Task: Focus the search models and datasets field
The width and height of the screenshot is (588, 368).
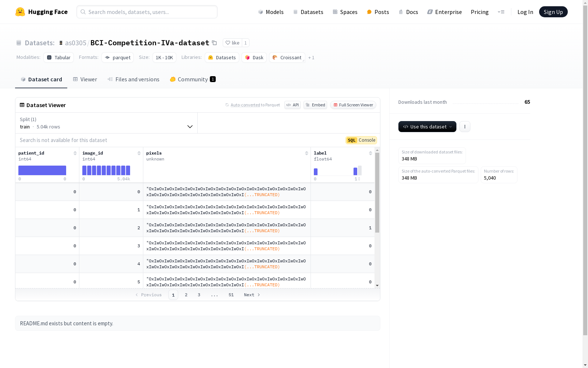Action: (147, 12)
